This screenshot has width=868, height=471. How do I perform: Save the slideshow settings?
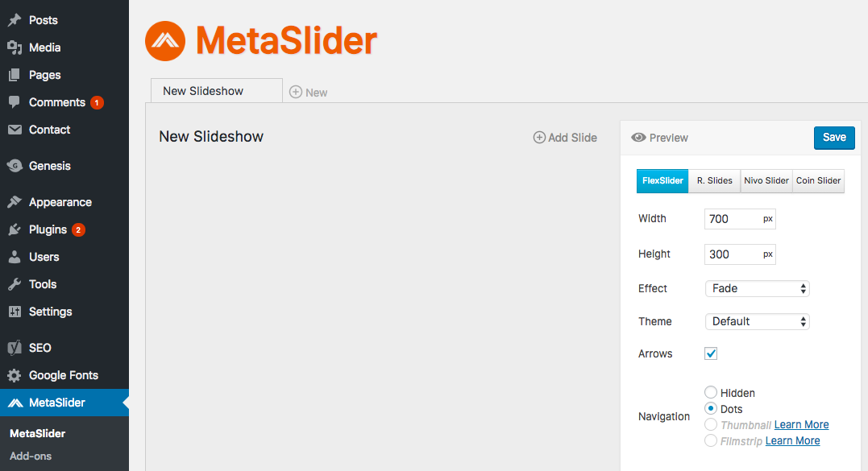point(834,138)
